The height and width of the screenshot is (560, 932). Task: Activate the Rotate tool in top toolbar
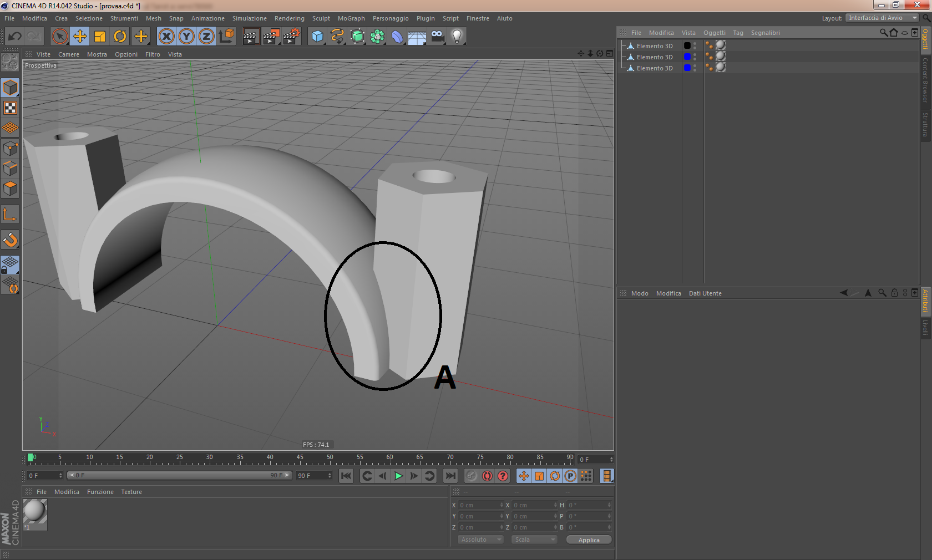tap(120, 37)
